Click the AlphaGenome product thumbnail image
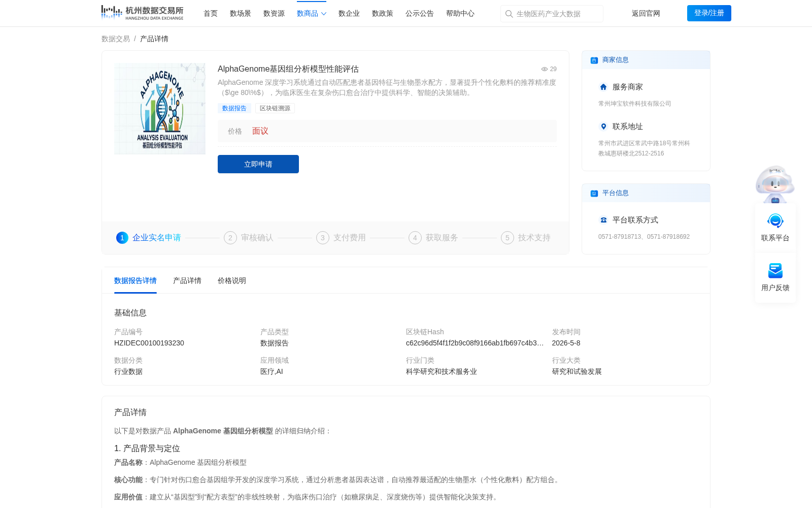Image resolution: width=812 pixels, height=508 pixels. (160, 109)
